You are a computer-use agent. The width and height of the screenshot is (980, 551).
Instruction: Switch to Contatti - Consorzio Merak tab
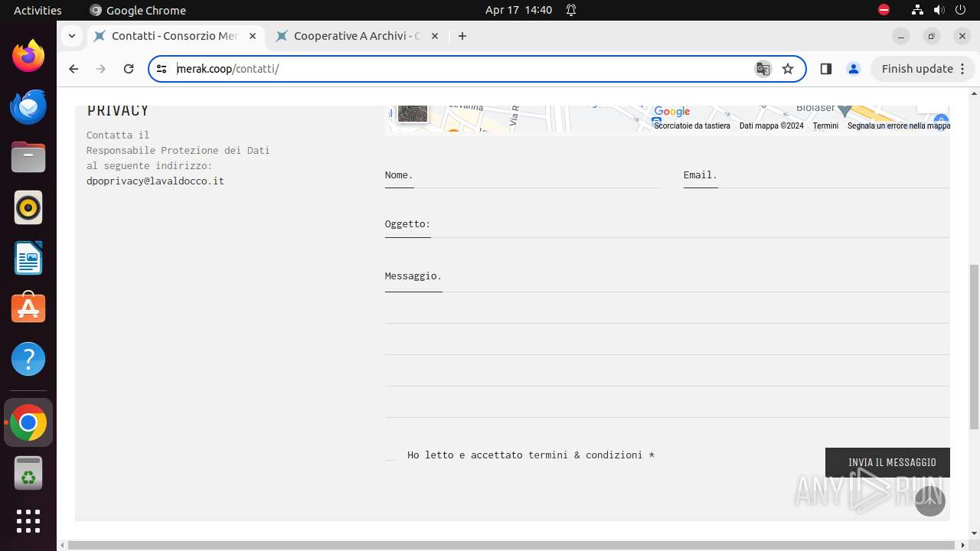175,36
